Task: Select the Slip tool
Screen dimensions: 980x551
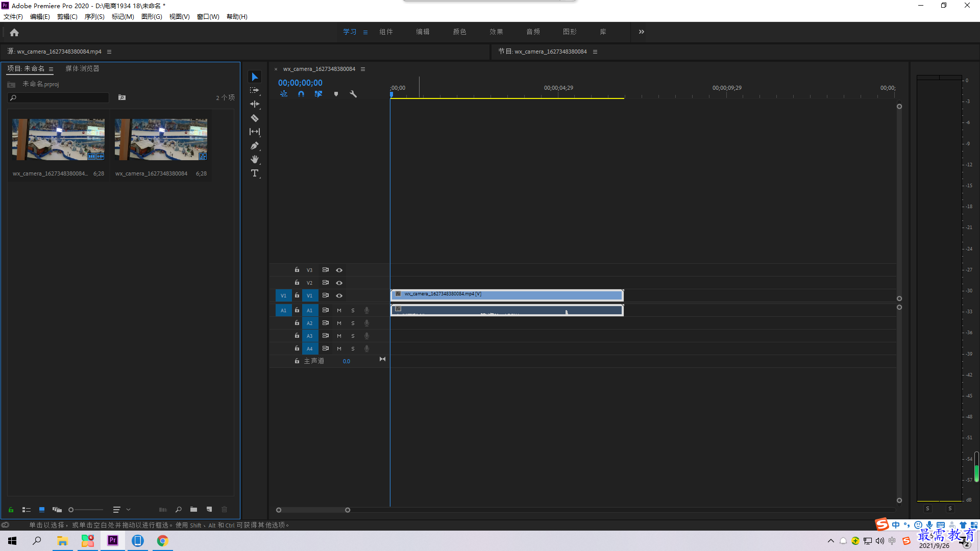Action: pos(255,132)
